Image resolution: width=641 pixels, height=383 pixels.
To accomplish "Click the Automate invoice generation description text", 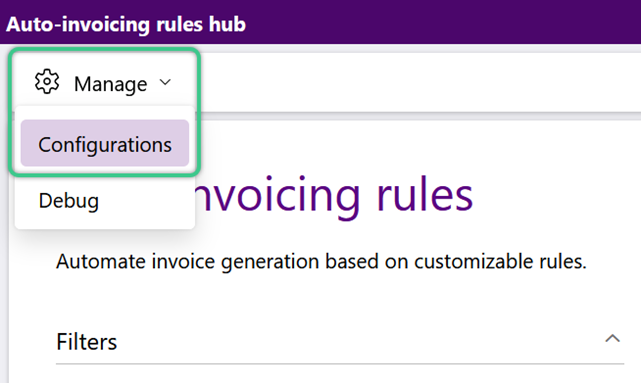I will point(321,262).
